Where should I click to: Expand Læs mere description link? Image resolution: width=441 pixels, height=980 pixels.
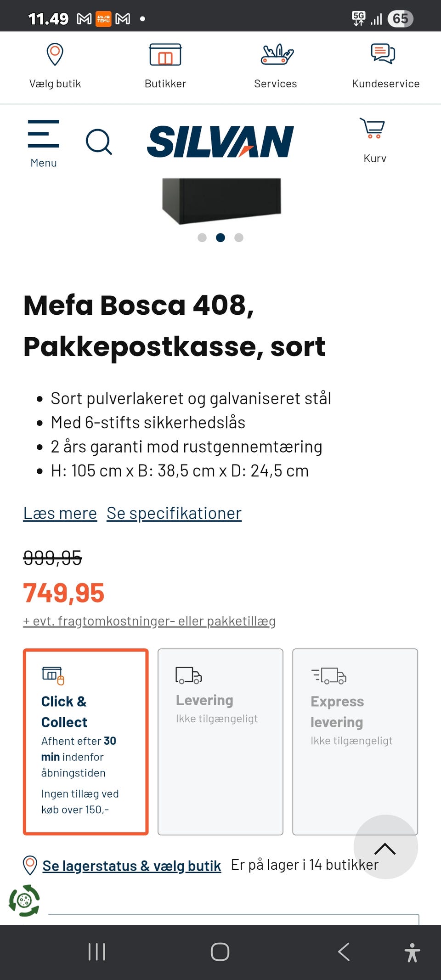click(x=60, y=513)
